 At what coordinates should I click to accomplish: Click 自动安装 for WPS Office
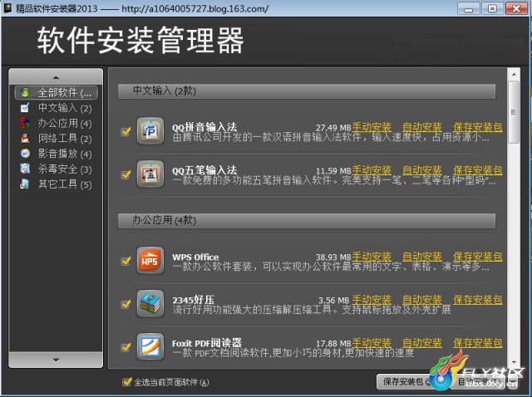click(x=421, y=257)
